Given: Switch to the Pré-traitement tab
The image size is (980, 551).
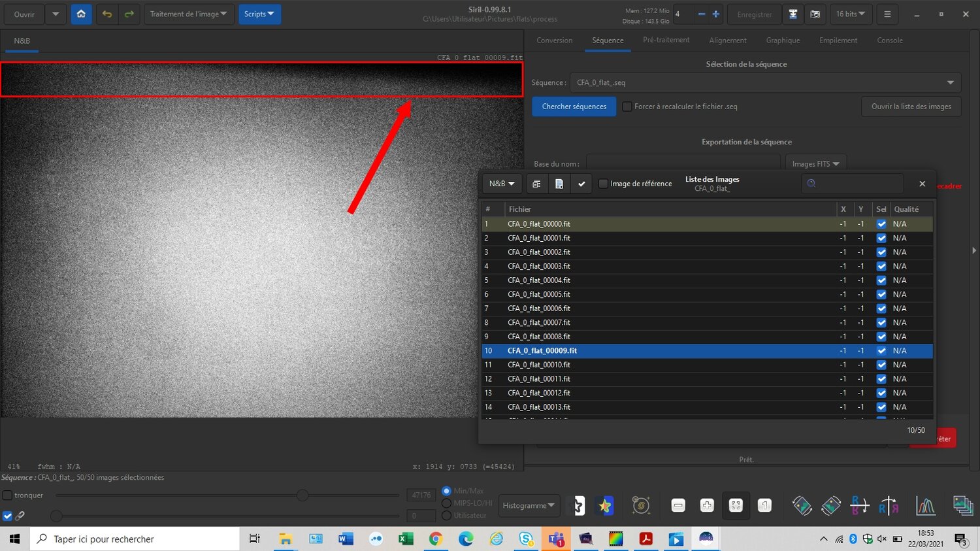Looking at the screenshot, I should 666,40.
